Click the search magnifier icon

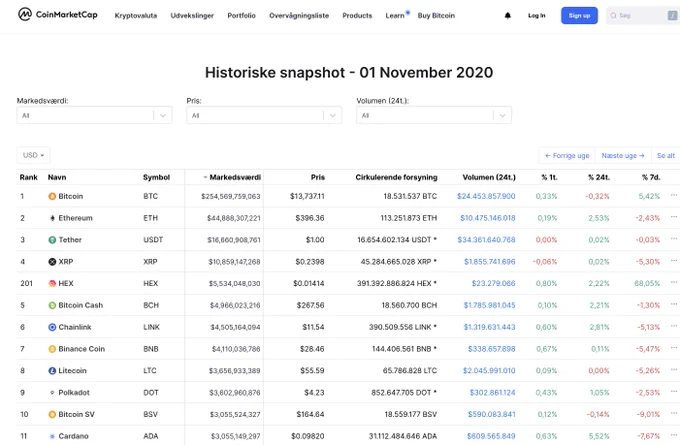pos(613,16)
